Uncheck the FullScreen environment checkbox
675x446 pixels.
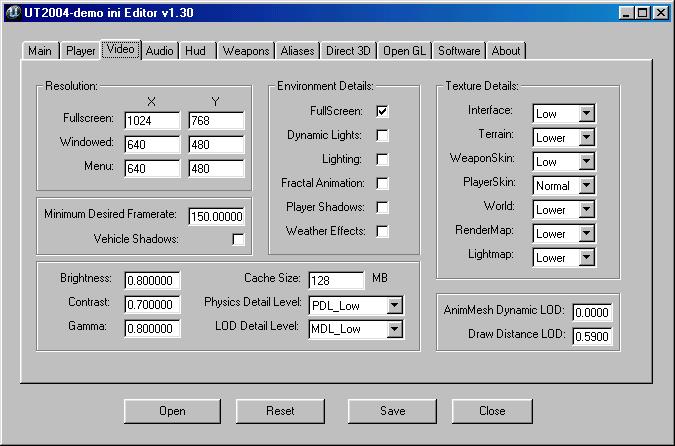[382, 111]
